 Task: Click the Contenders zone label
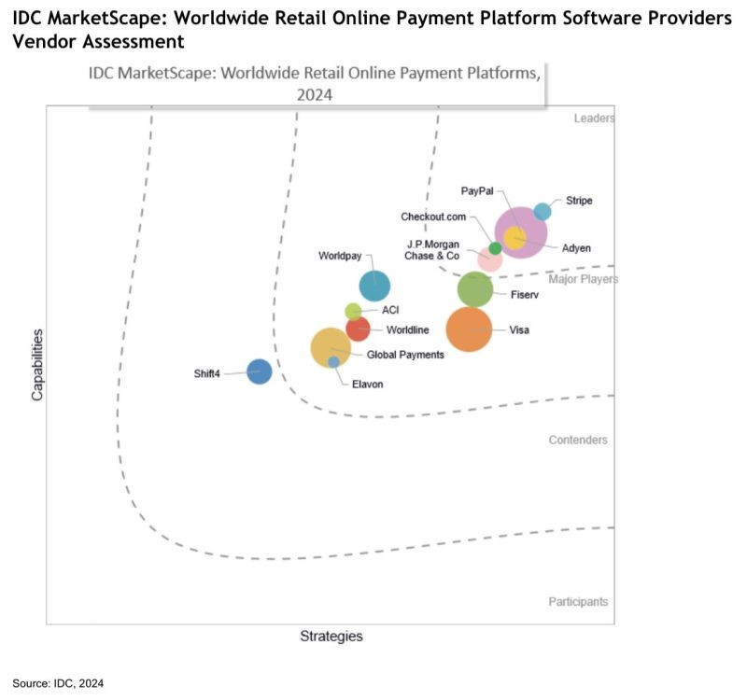coord(579,440)
